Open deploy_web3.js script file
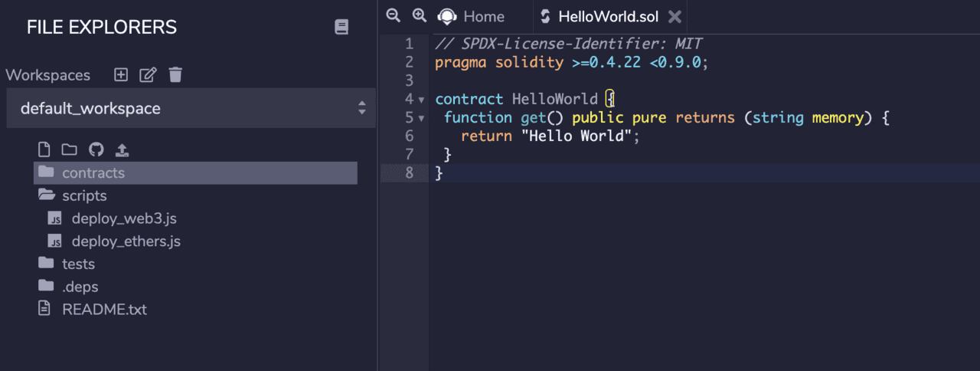This screenshot has height=371, width=980. click(x=123, y=218)
